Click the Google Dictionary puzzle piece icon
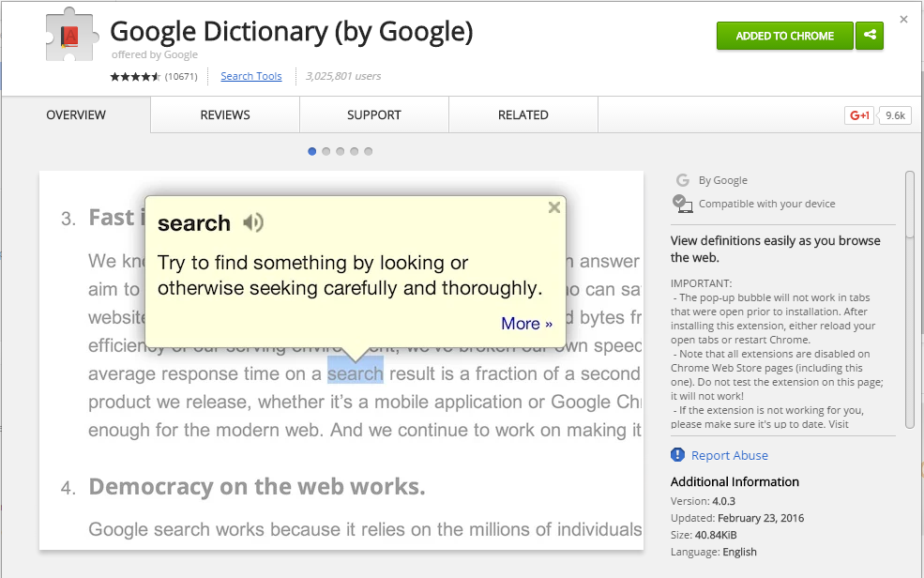The height and width of the screenshot is (578, 924). (x=72, y=35)
